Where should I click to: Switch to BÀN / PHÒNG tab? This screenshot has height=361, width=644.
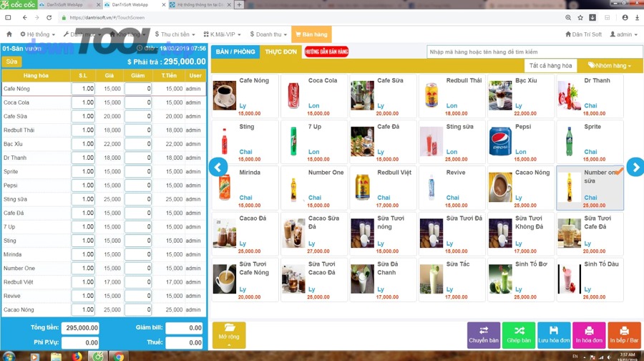(x=235, y=52)
